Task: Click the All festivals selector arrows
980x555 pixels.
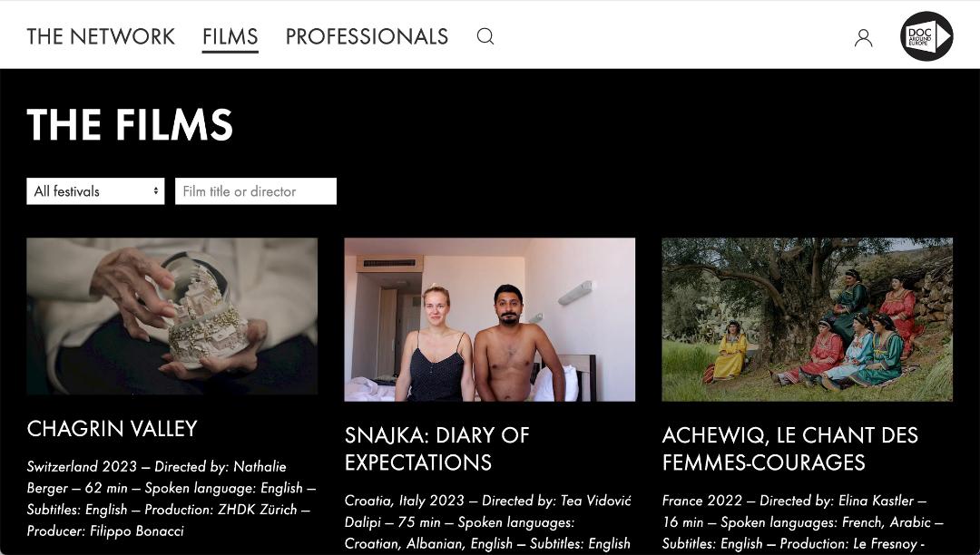Action: point(156,191)
